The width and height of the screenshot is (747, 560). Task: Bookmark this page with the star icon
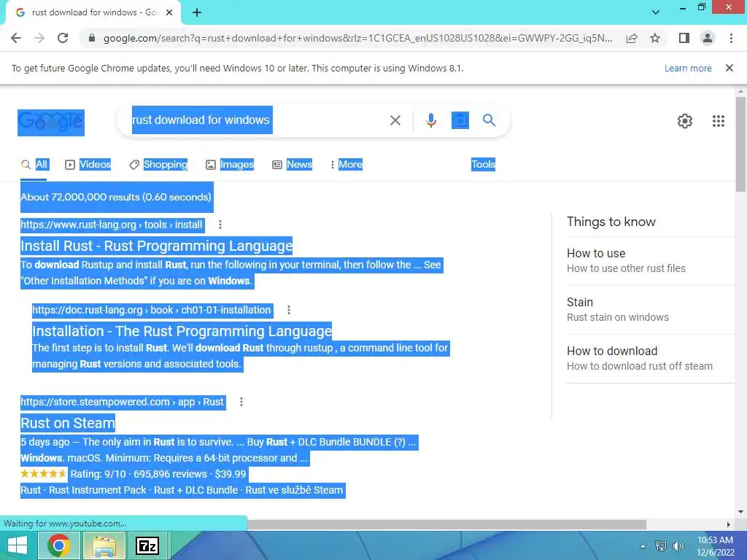coord(655,38)
